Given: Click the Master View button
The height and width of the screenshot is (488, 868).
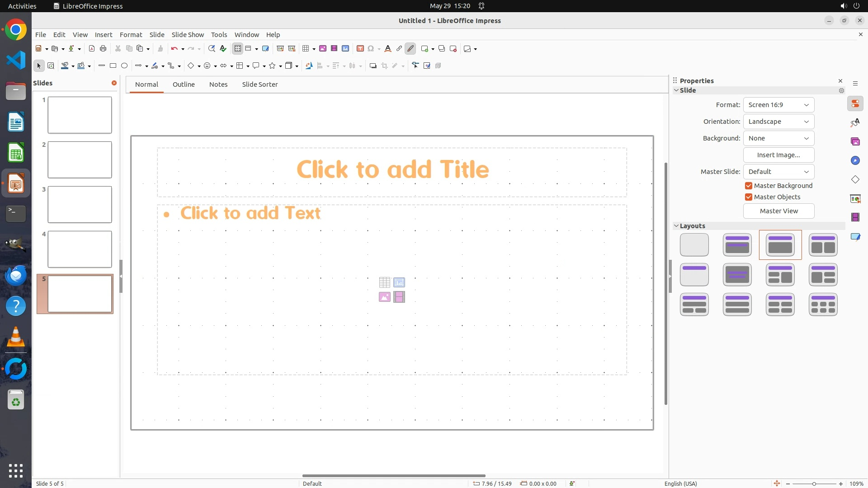Looking at the screenshot, I should click(778, 211).
